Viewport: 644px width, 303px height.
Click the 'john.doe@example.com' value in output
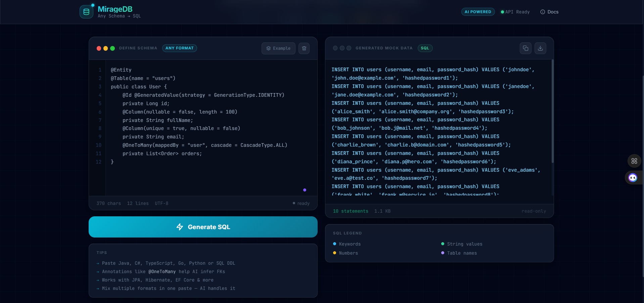pyautogui.click(x=364, y=78)
